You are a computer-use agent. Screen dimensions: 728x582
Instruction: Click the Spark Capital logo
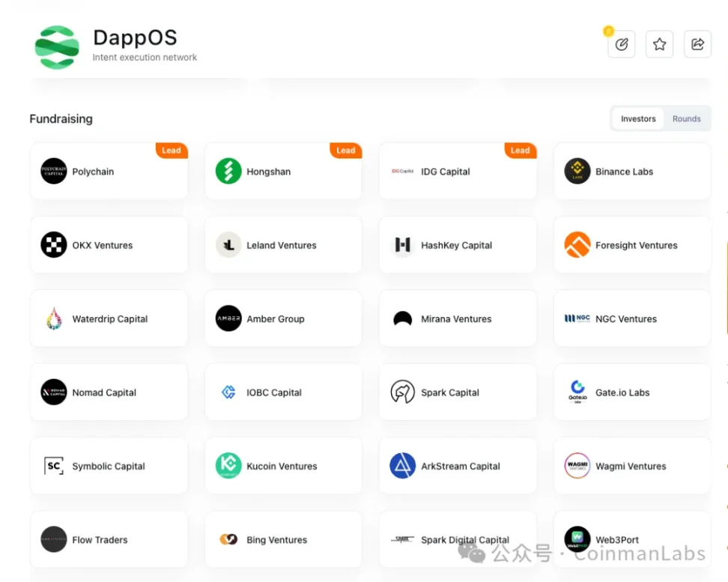point(402,392)
